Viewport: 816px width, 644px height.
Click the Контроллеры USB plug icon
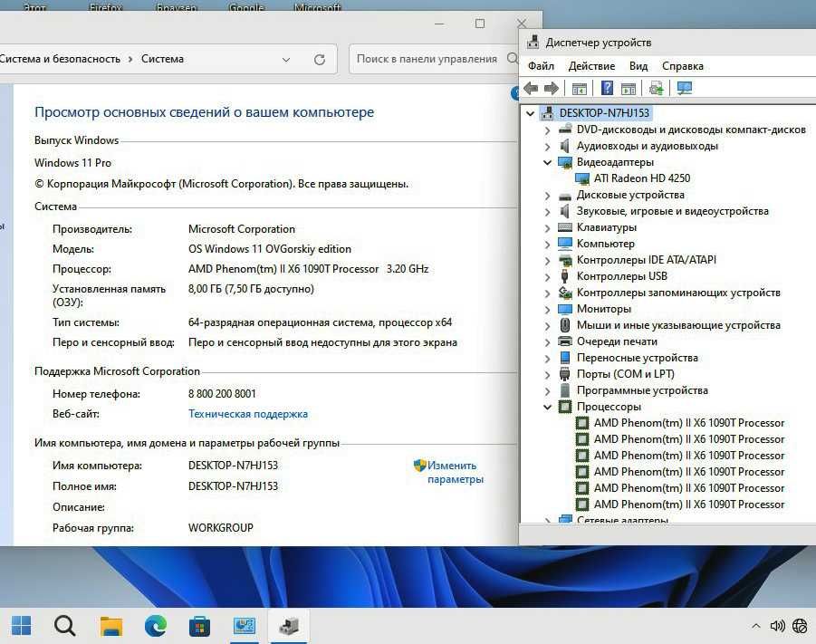[564, 276]
